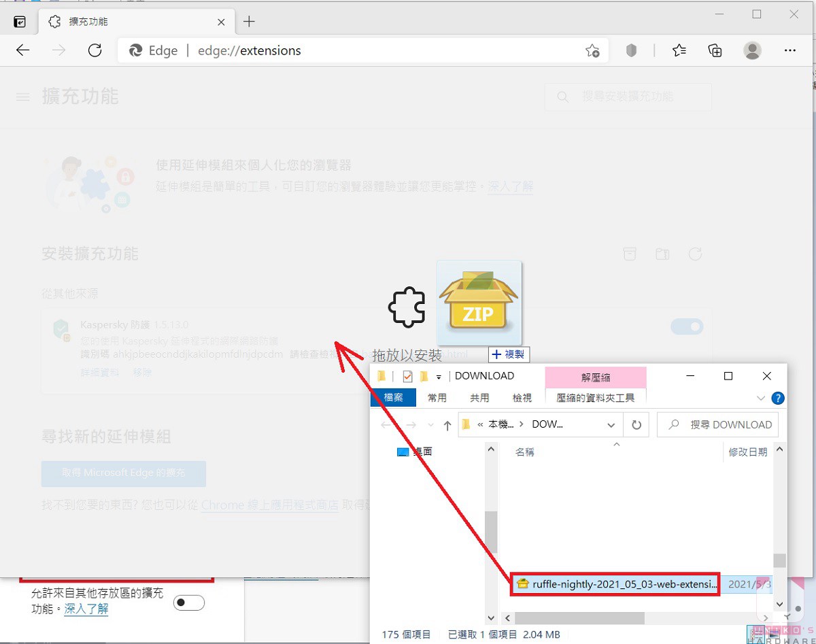Expand the Explorer ribbon chevron

(x=761, y=398)
